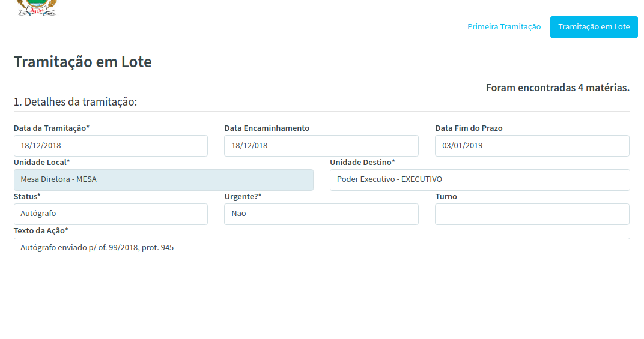
Task: Click the Data da Tramitação* label
Action: (x=51, y=128)
